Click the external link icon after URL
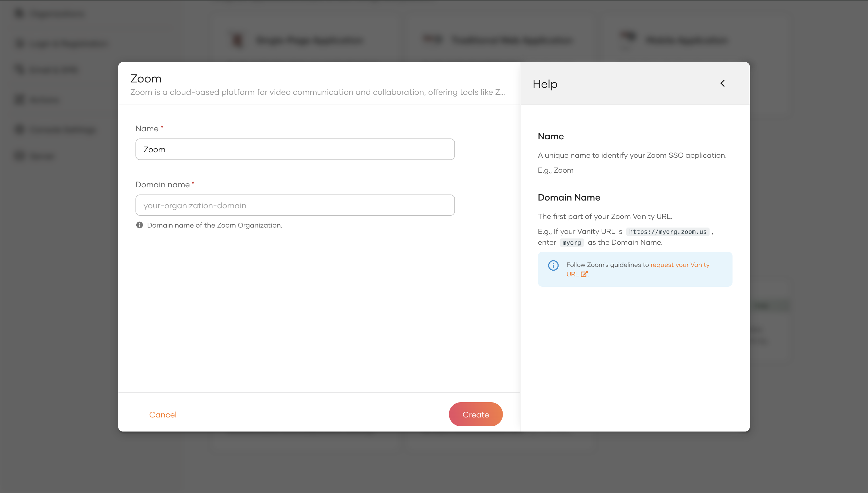 (584, 274)
